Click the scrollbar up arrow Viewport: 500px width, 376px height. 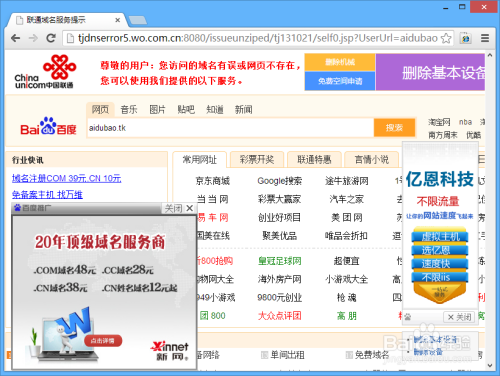[x=490, y=55]
